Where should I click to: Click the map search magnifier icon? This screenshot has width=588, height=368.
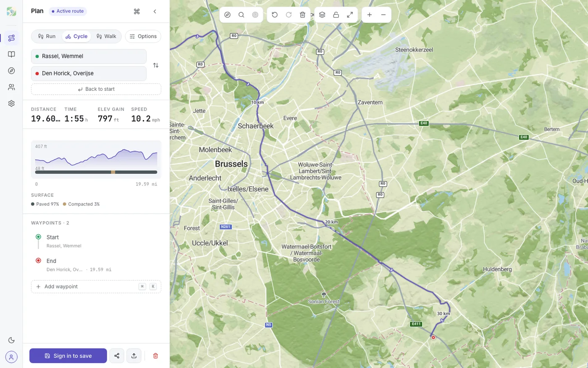(x=241, y=15)
